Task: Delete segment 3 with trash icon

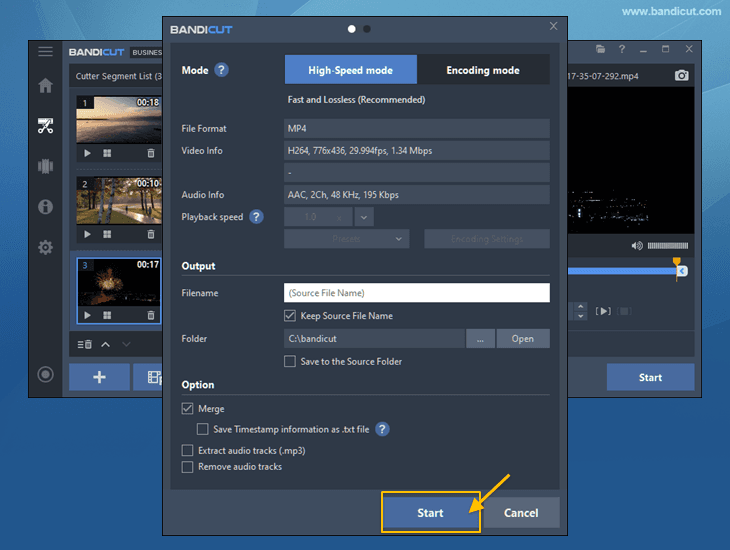Action: [151, 315]
